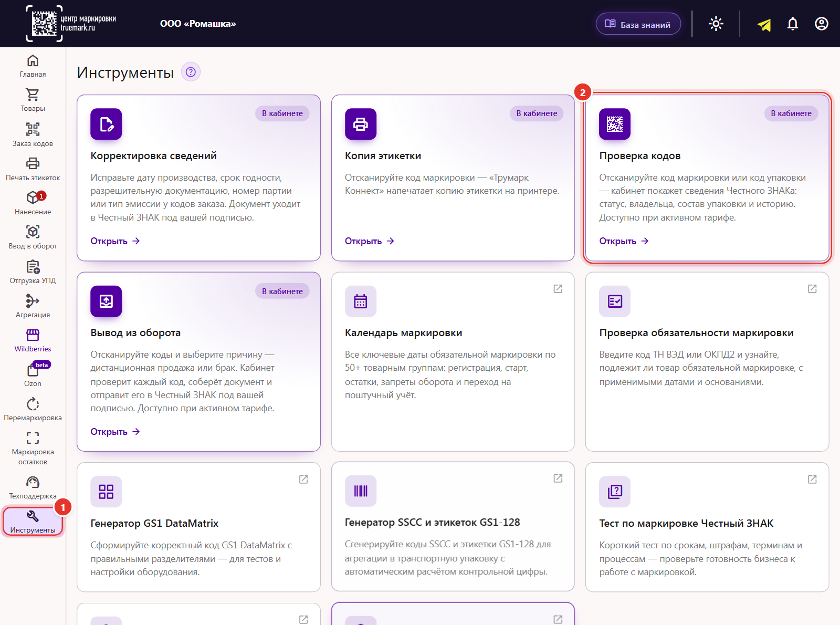840x625 pixels.
Task: Open external link icon on Календарь маркировки
Action: 558,289
